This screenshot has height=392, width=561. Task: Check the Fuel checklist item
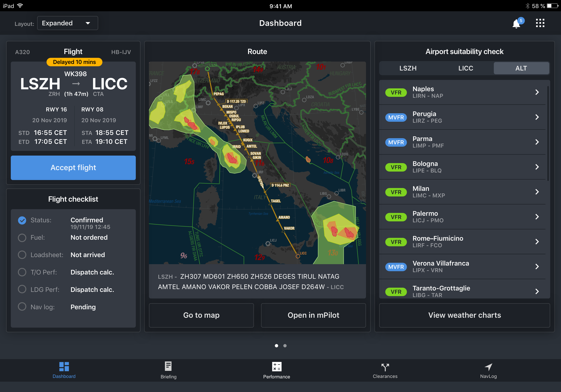point(22,238)
